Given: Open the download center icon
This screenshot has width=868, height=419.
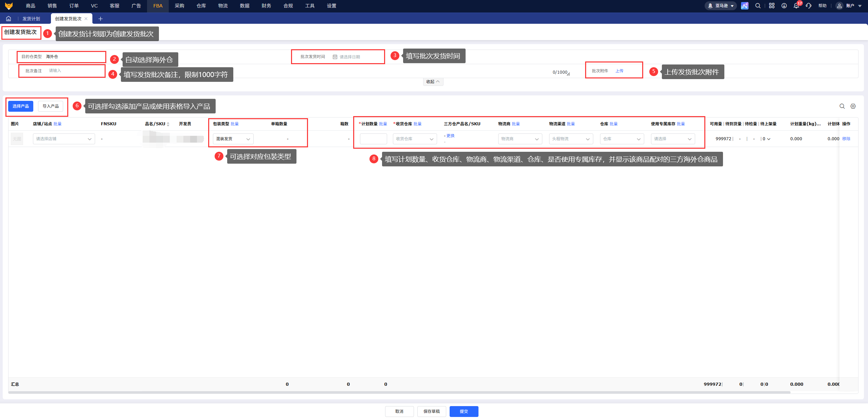Looking at the screenshot, I should 784,6.
